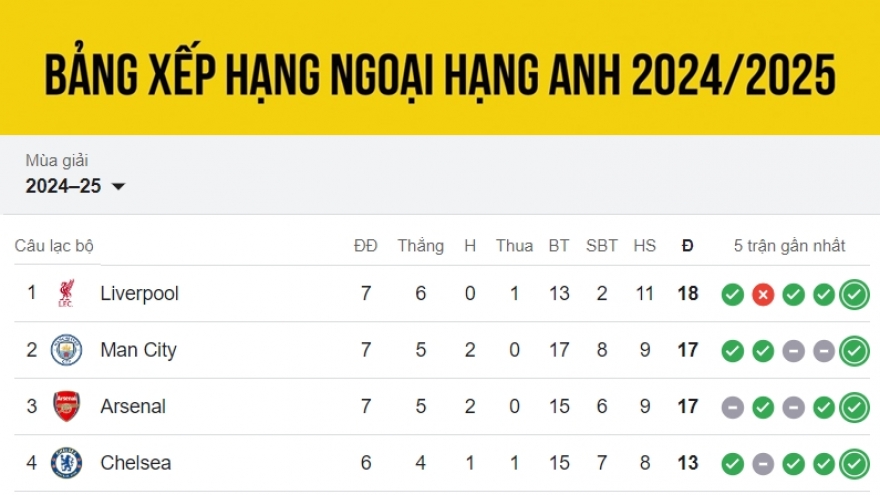Click the Arsenal club crest icon
This screenshot has width=880, height=495.
(x=66, y=406)
